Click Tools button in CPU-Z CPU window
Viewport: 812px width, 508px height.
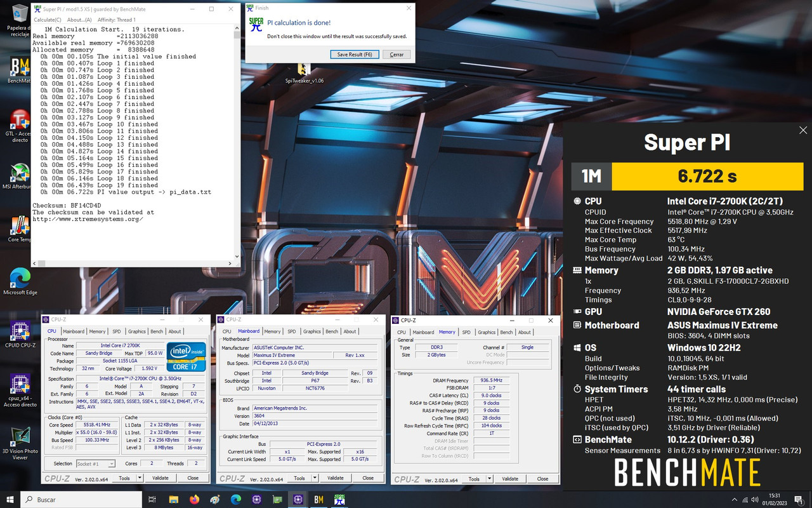pyautogui.click(x=124, y=478)
